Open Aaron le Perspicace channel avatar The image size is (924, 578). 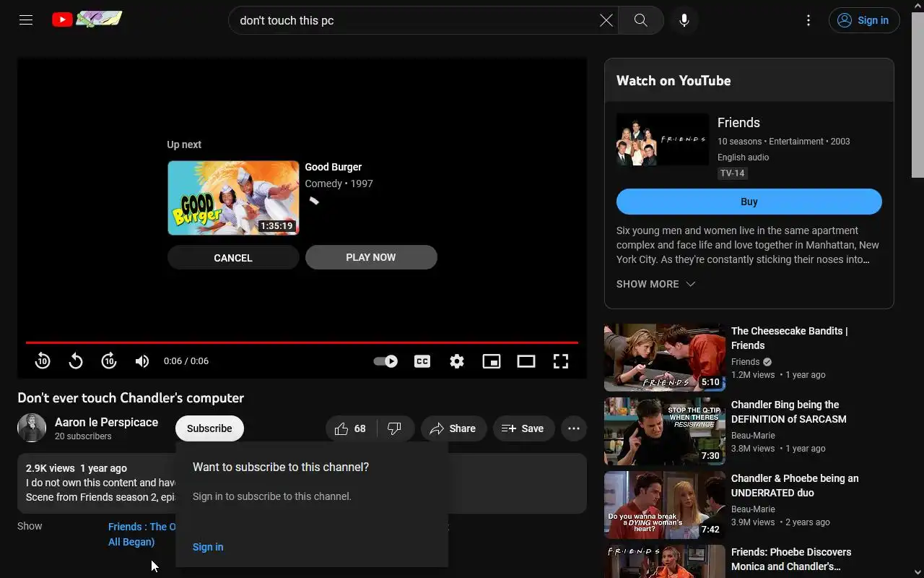32,428
